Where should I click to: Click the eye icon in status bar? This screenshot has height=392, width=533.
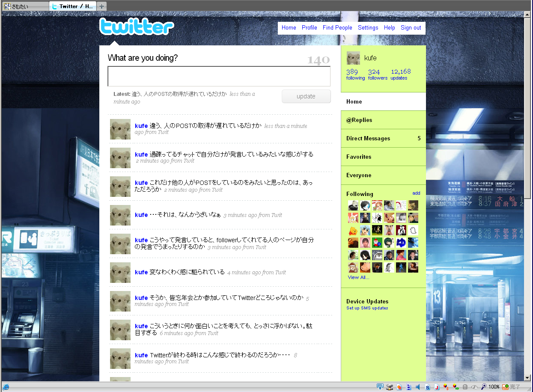pyautogui.click(x=474, y=387)
